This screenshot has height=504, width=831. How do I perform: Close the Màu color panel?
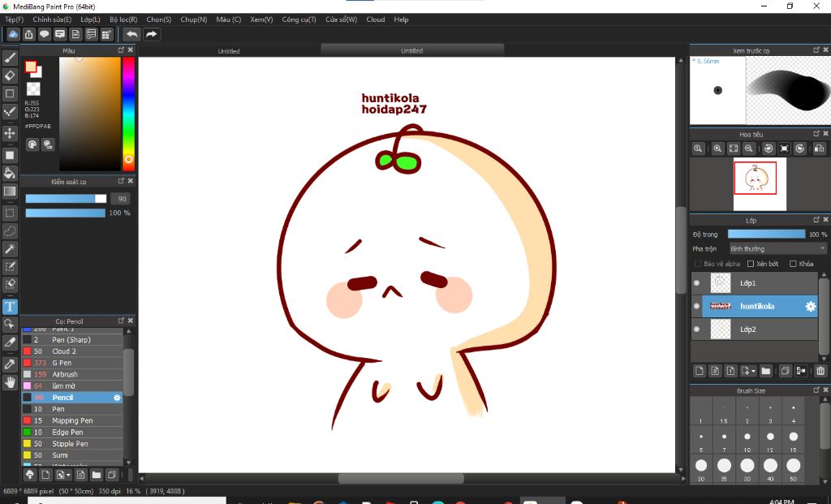(x=131, y=50)
